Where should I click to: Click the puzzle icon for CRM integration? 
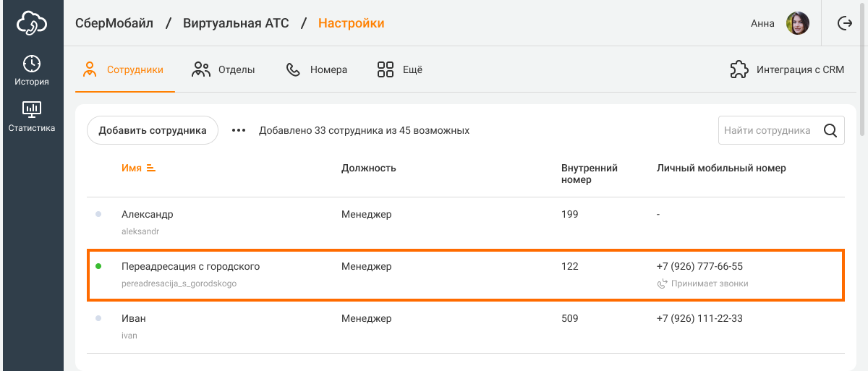[x=739, y=70]
